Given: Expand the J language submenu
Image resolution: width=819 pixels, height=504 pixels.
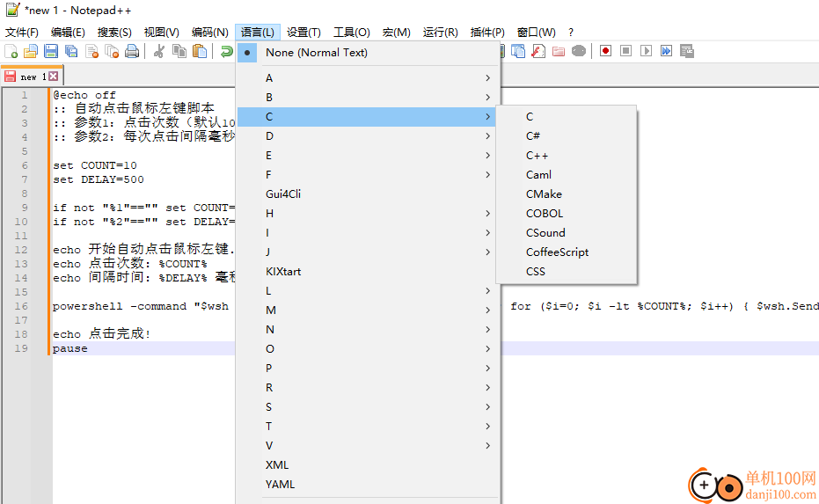Looking at the screenshot, I should 368,252.
